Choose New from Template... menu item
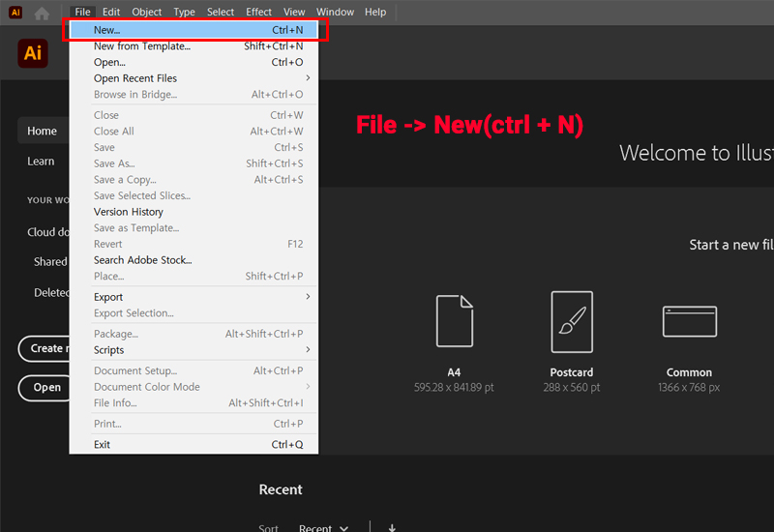 pos(194,45)
